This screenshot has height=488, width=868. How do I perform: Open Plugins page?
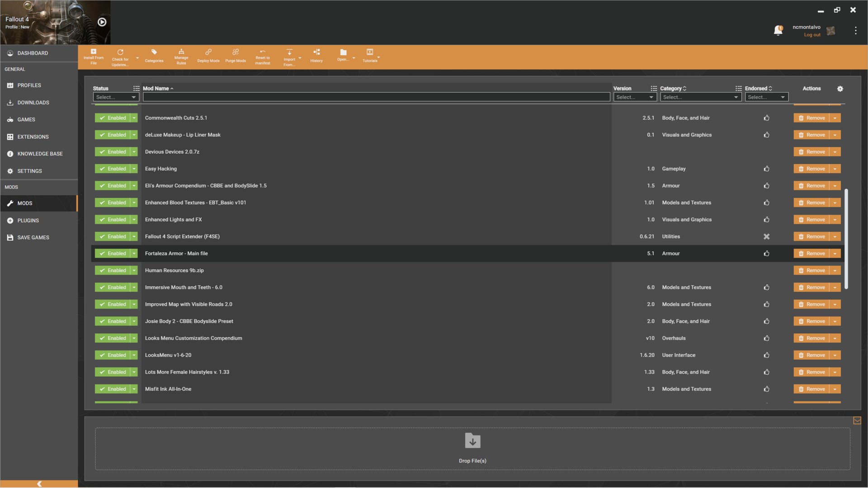click(39, 221)
